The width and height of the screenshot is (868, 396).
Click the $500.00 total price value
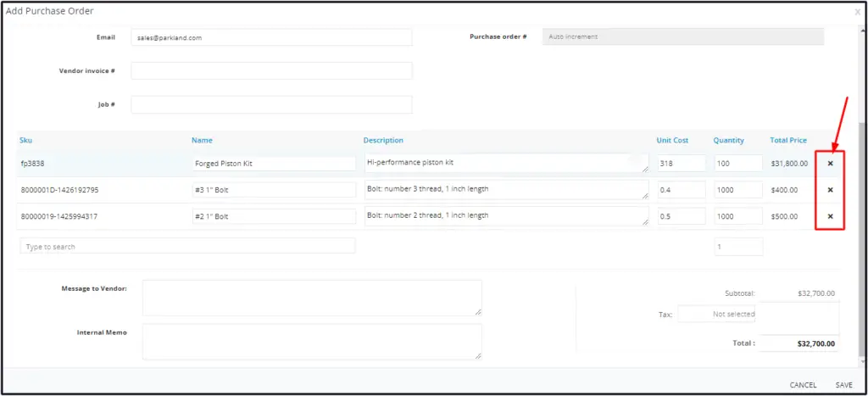pyautogui.click(x=784, y=216)
